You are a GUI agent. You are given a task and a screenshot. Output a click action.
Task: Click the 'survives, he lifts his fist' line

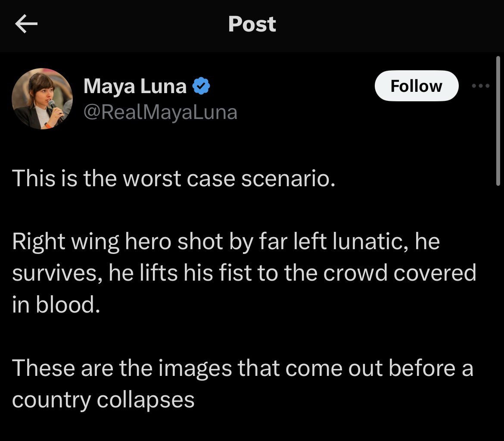(x=244, y=273)
